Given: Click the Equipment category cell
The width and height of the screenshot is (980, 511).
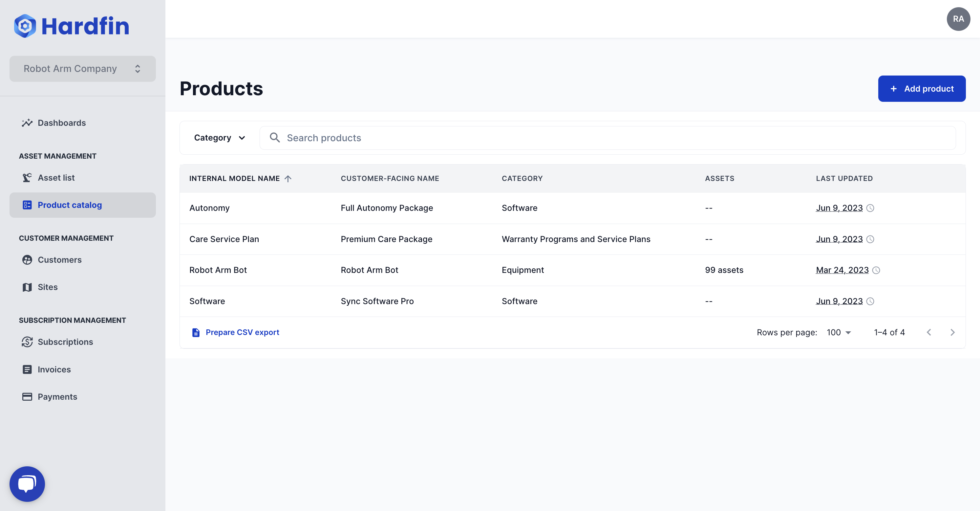Looking at the screenshot, I should 522,270.
